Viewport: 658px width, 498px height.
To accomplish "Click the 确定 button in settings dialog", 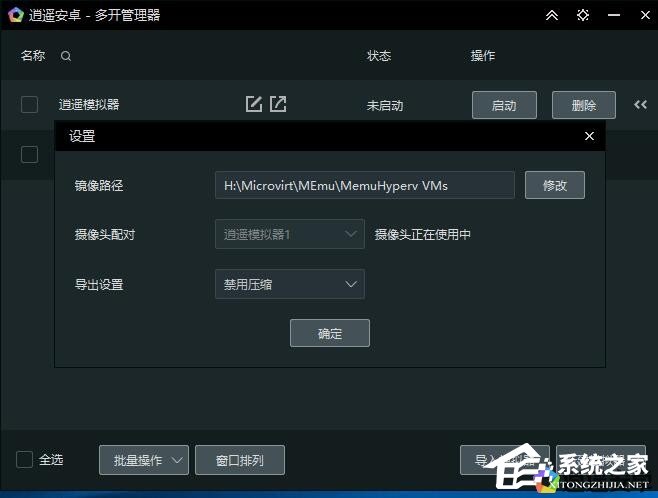I will [330, 333].
